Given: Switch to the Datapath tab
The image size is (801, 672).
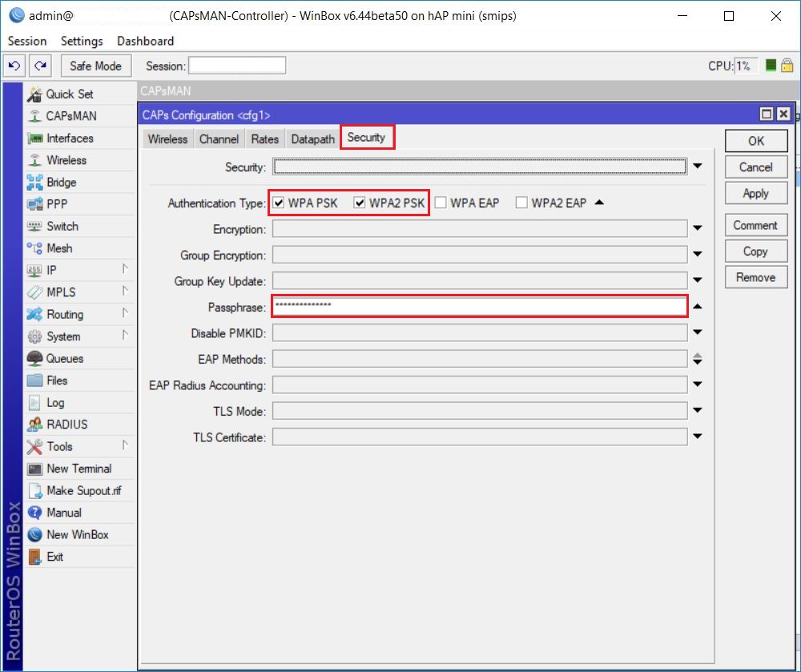Looking at the screenshot, I should [x=312, y=139].
